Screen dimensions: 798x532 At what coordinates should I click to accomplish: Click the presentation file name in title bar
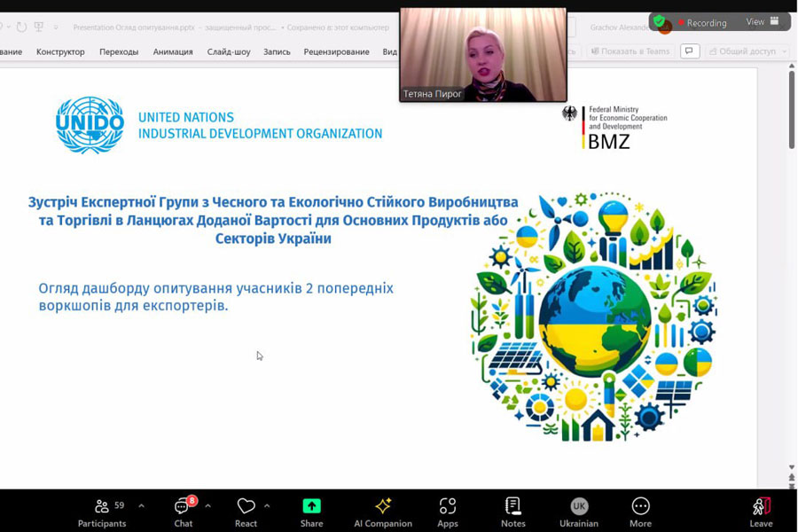pyautogui.click(x=134, y=27)
